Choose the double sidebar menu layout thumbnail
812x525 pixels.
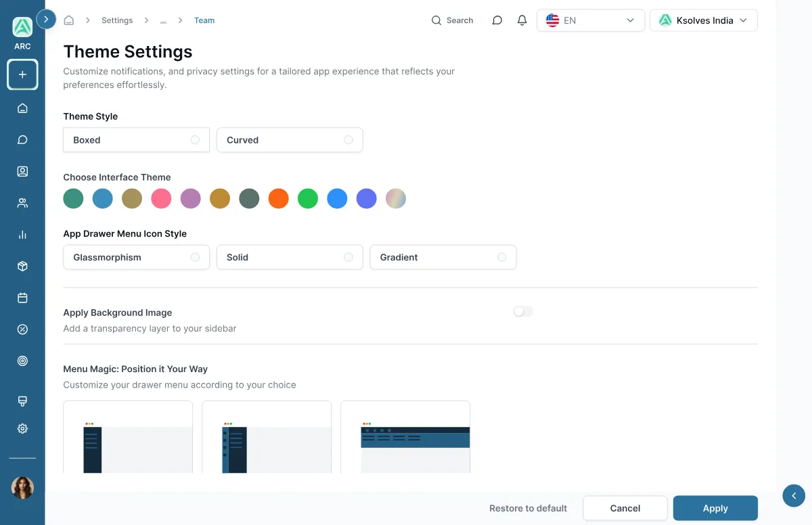coord(267,437)
